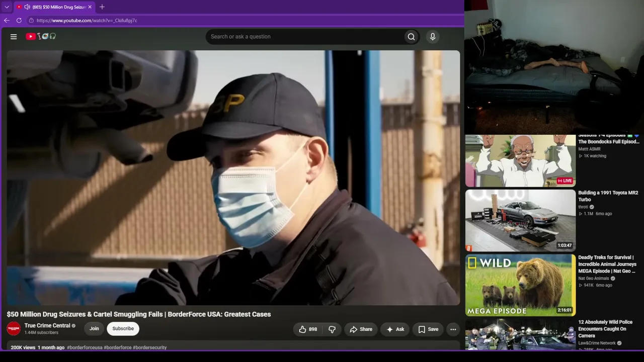644x362 pixels.
Task: Click the #bordersecurity hashtag
Action: pos(149,347)
